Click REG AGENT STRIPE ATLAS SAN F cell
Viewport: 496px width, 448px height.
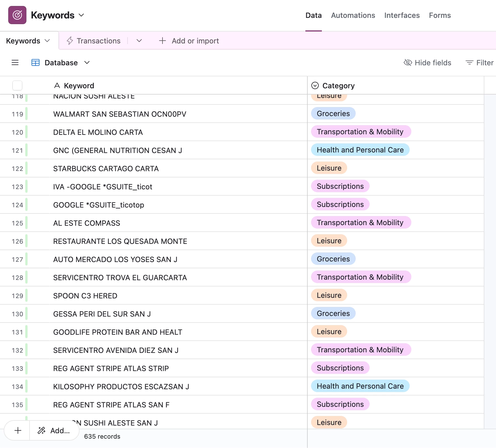(x=178, y=405)
